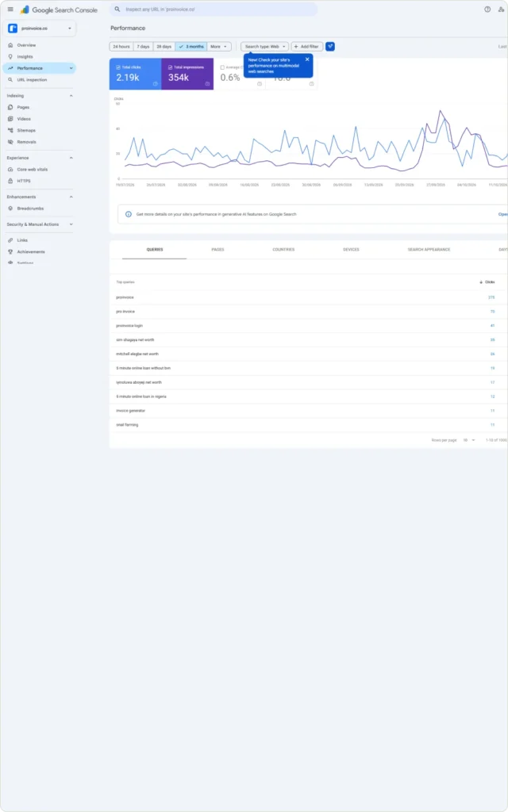The image size is (508, 812).
Task: Click the Breadcrumbs layers icon
Action: click(x=10, y=209)
